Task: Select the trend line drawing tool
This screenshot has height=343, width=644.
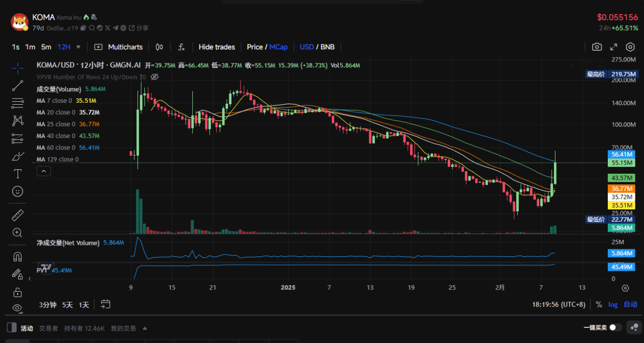Action: (x=18, y=86)
